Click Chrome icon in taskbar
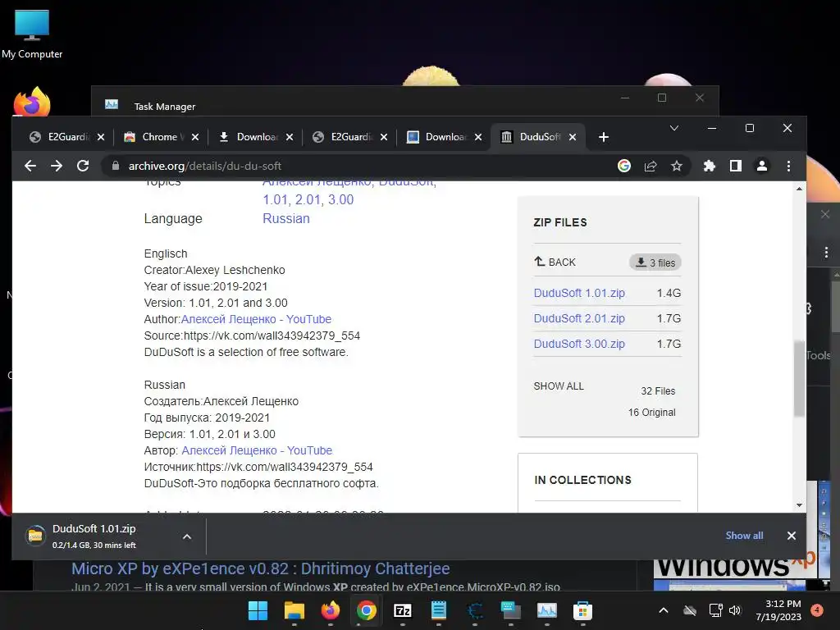Viewport: 840px width, 630px height. click(367, 610)
